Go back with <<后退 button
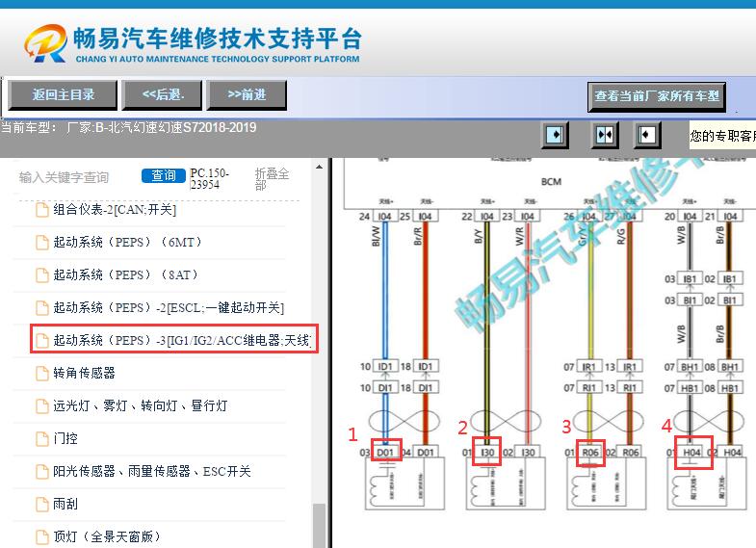Viewport: 756px width, 548px height. pyautogui.click(x=163, y=95)
